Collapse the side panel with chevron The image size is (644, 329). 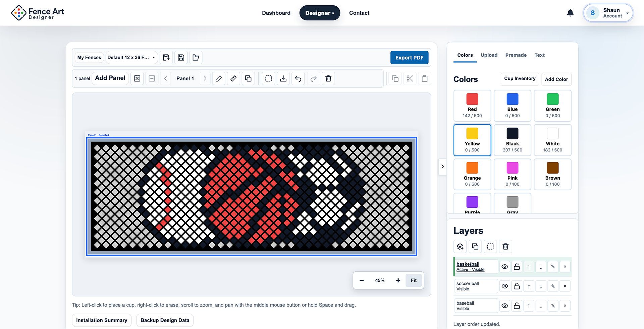click(442, 167)
